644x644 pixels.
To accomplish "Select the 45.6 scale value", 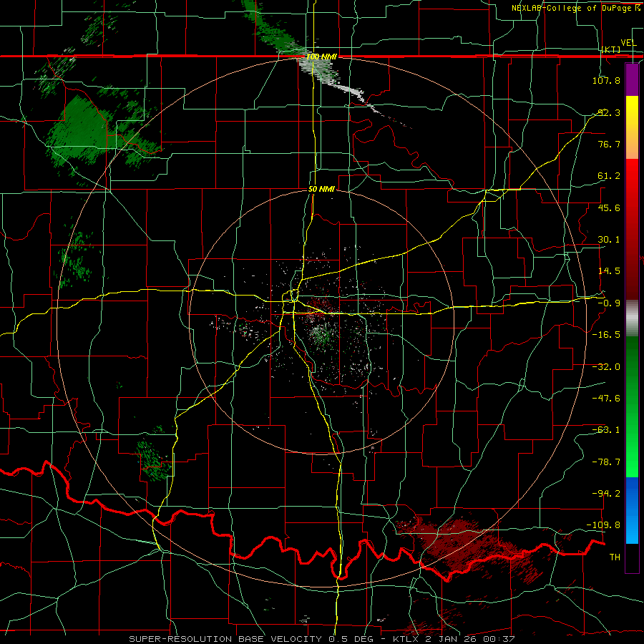I will point(609,208).
